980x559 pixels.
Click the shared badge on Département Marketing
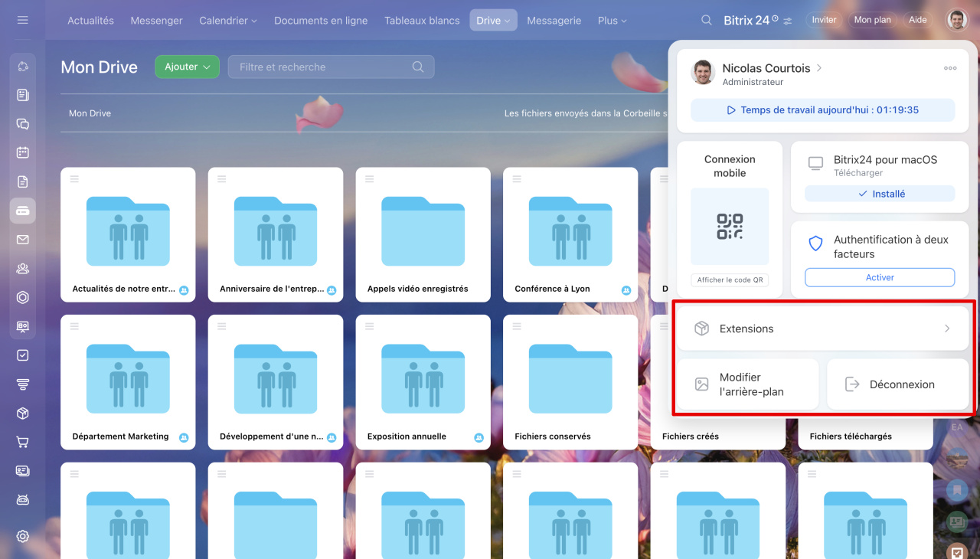(184, 437)
